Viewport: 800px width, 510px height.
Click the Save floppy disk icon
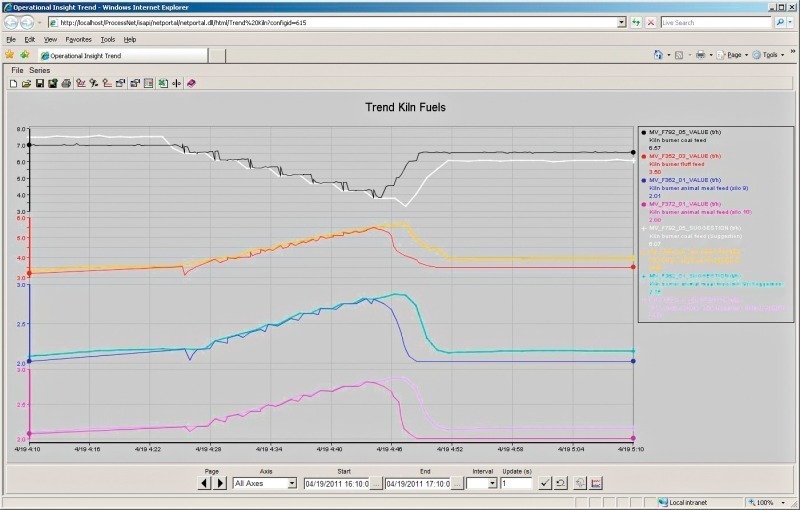click(40, 83)
